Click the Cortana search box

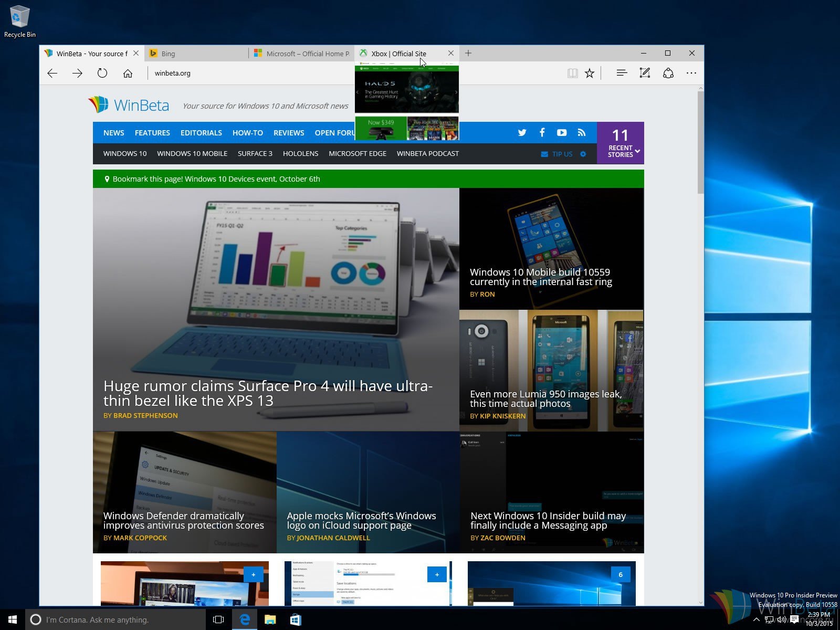pyautogui.click(x=115, y=619)
